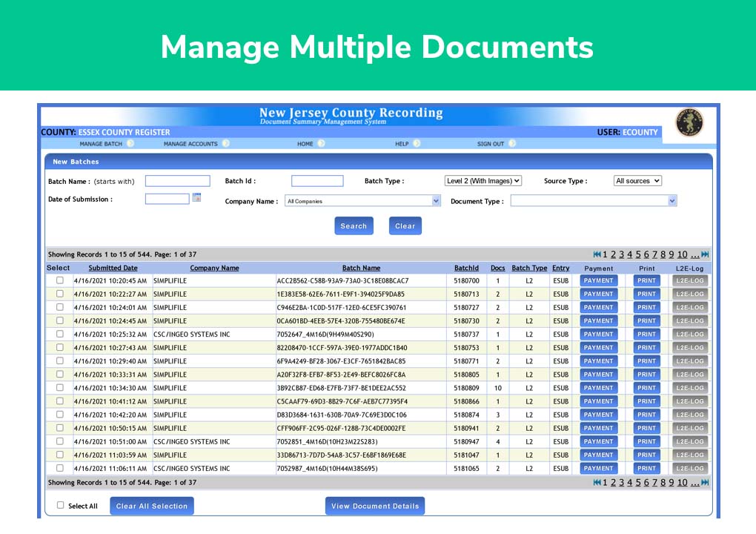Focus the Date of Submission field
The height and width of the screenshot is (534, 756).
point(168,199)
